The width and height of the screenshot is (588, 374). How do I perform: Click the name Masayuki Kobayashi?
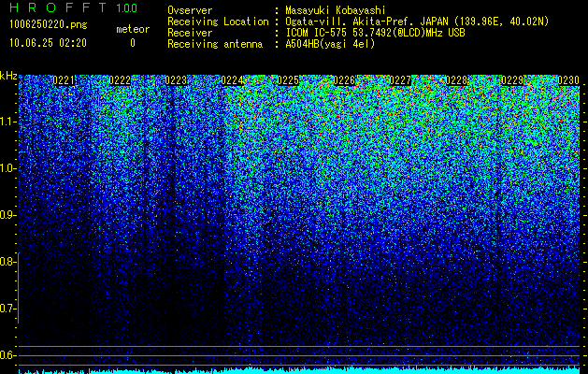click(x=336, y=10)
